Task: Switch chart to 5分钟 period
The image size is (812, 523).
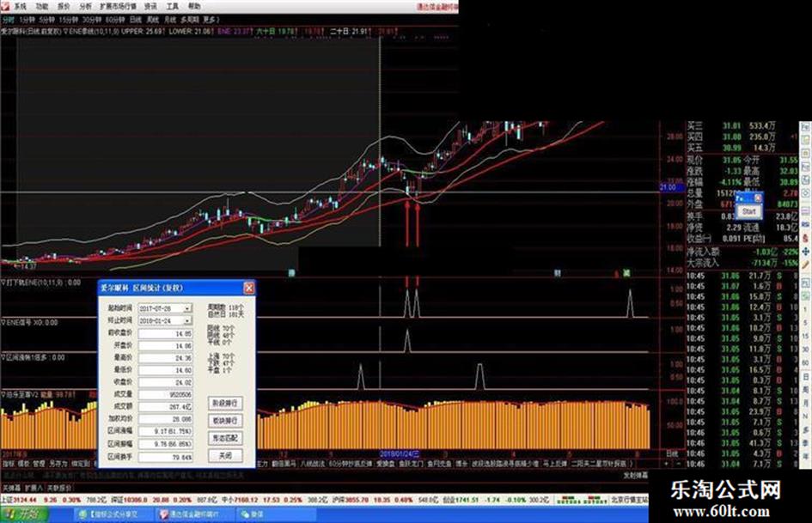Action: pyautogui.click(x=46, y=20)
